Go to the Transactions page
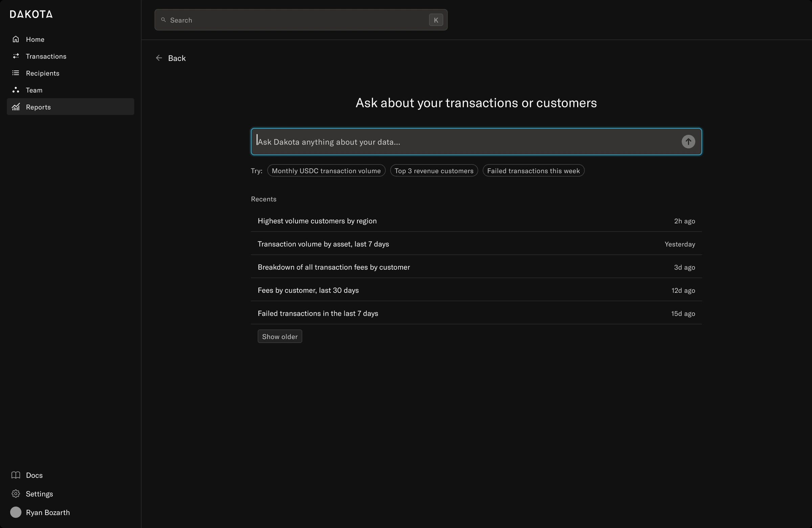 pos(70,56)
